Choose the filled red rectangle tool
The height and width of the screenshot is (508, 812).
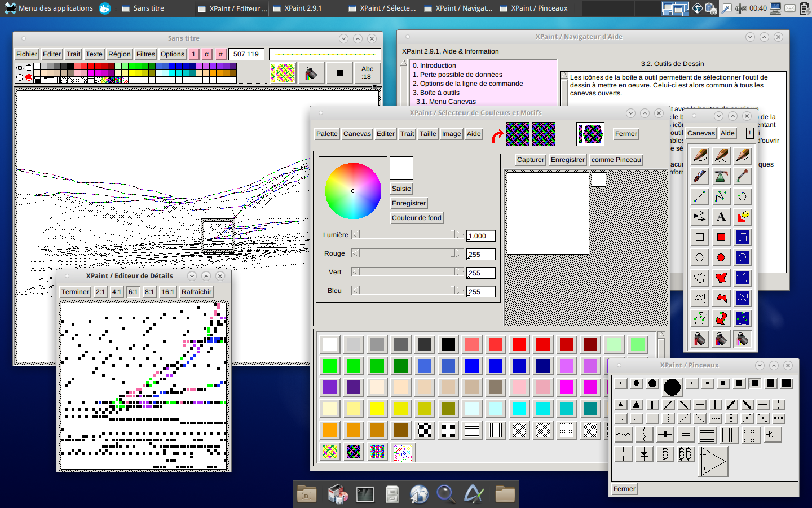tap(721, 237)
